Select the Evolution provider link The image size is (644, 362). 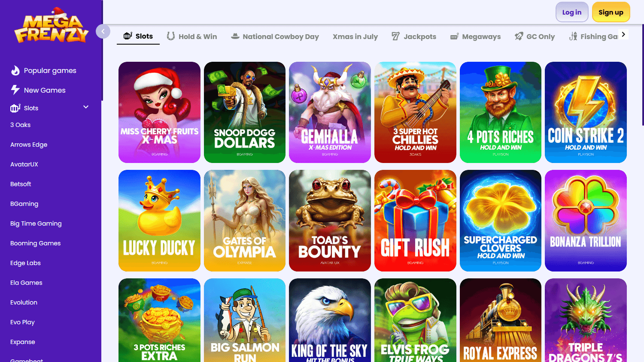coord(24,302)
